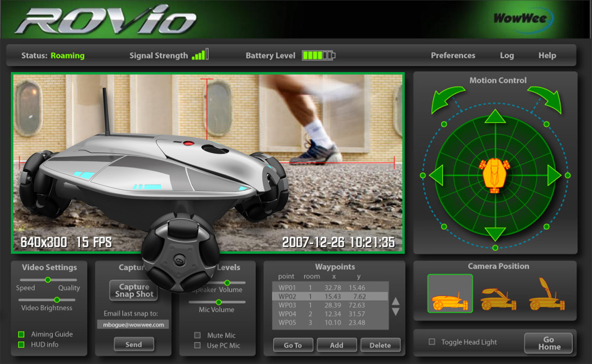This screenshot has height=364, width=592.
Task: Select the mid-height camera position
Action: click(x=498, y=299)
